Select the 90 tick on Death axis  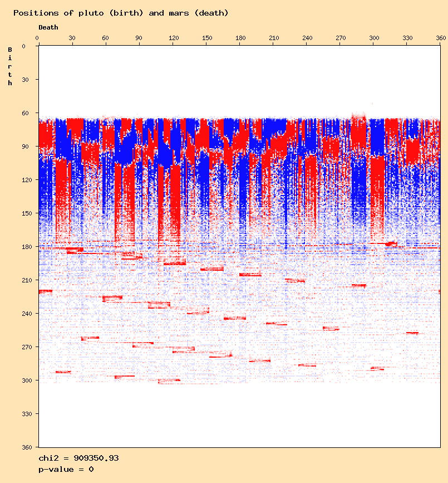[x=139, y=38]
